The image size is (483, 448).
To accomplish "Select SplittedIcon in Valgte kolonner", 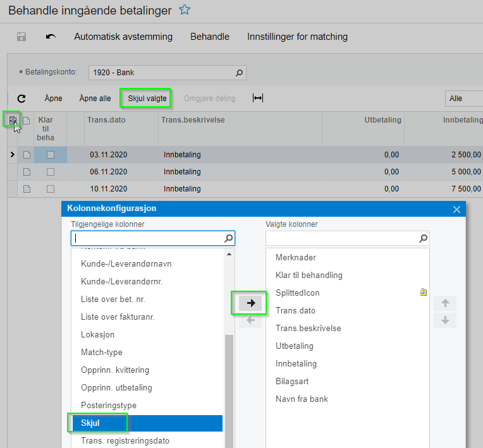I will coord(298,293).
